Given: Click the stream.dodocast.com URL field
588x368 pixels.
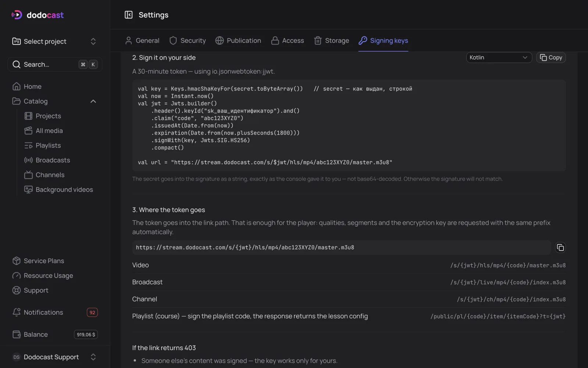Looking at the screenshot, I should pos(341,248).
